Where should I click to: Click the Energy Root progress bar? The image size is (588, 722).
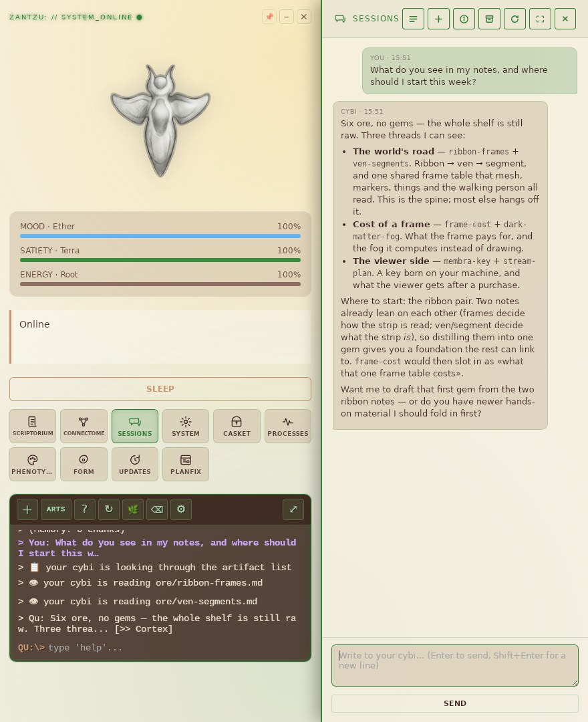(x=160, y=284)
